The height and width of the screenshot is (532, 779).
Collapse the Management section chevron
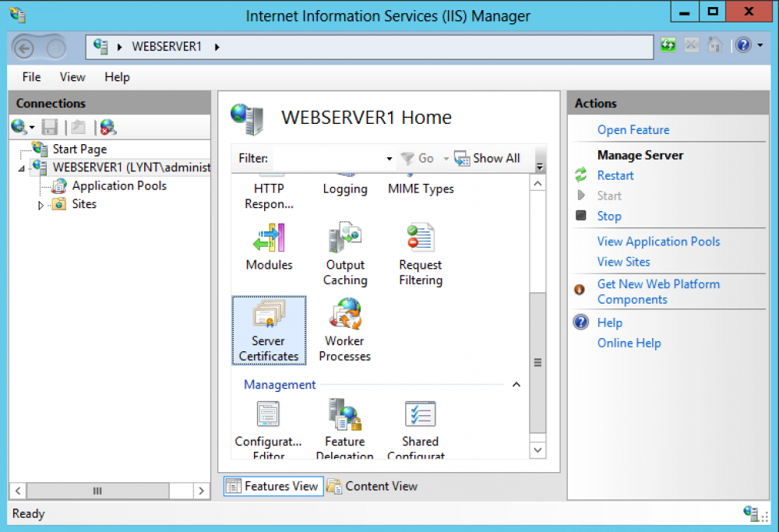pos(515,384)
